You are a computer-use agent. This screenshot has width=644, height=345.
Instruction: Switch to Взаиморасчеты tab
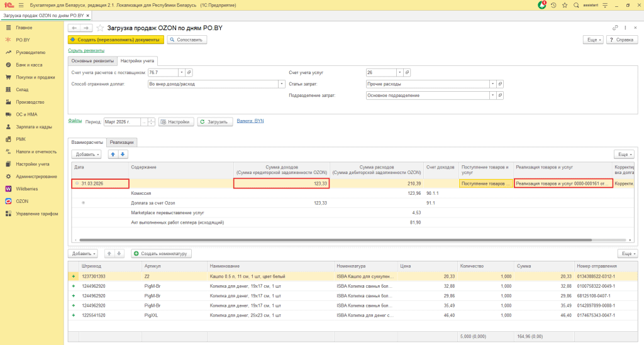pos(87,143)
